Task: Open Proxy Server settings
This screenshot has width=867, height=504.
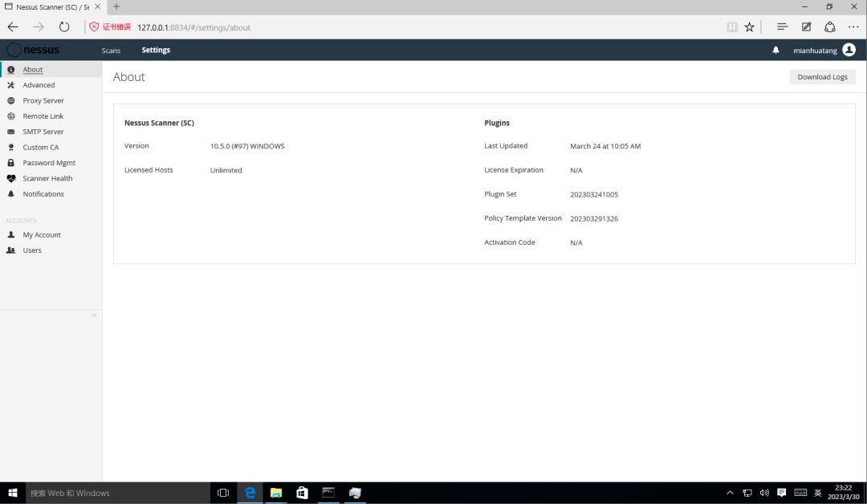Action: [x=43, y=100]
